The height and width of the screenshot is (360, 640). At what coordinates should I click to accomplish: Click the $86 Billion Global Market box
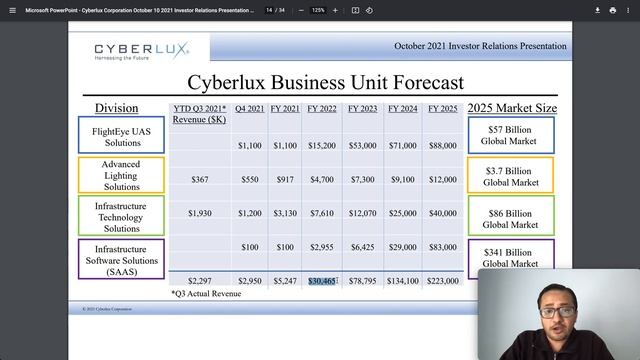click(x=511, y=216)
